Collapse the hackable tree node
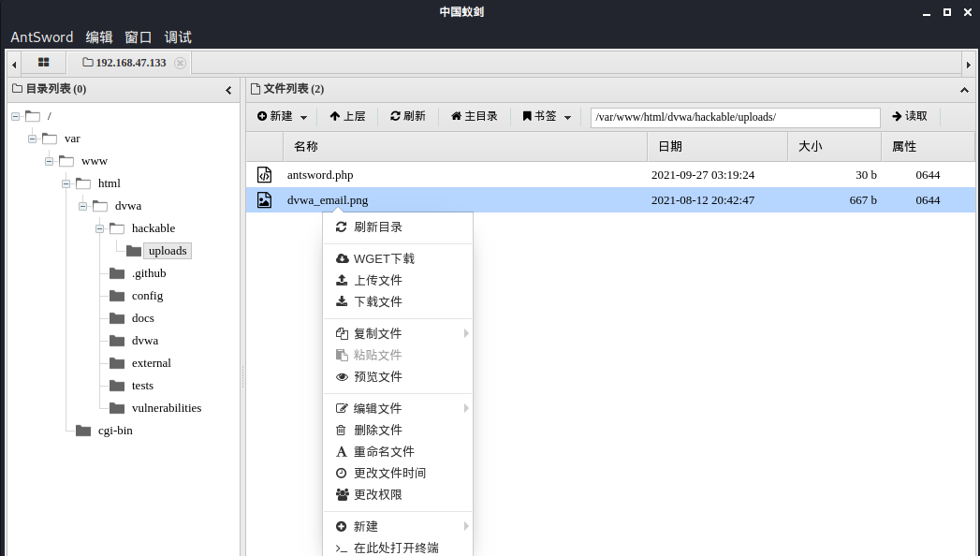The width and height of the screenshot is (980, 556). point(99,228)
